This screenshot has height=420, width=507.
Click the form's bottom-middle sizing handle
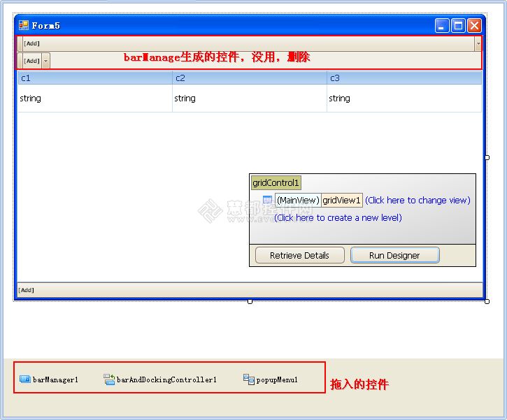point(250,301)
